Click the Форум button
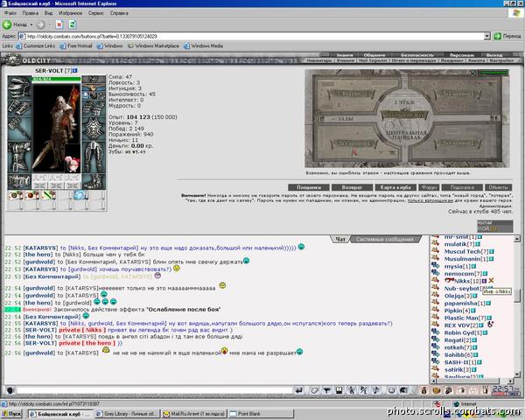The width and height of the screenshot is (525, 420). [429, 187]
